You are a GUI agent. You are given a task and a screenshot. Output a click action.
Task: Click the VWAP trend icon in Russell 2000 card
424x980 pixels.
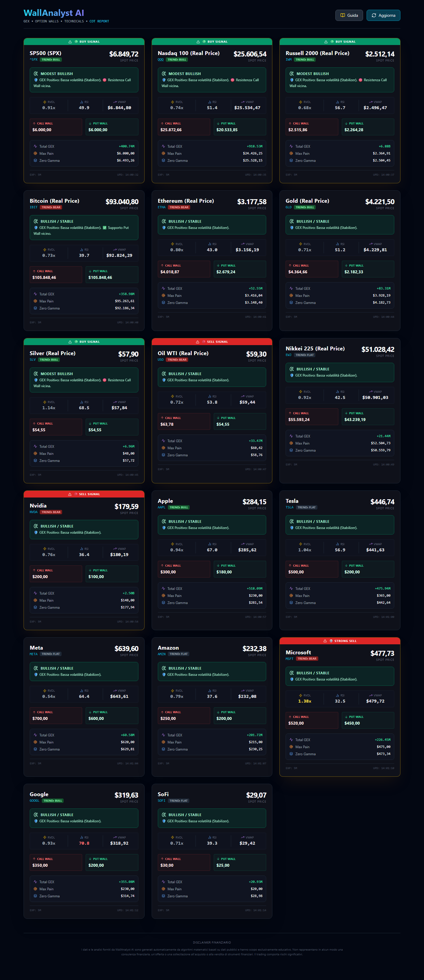tap(371, 102)
